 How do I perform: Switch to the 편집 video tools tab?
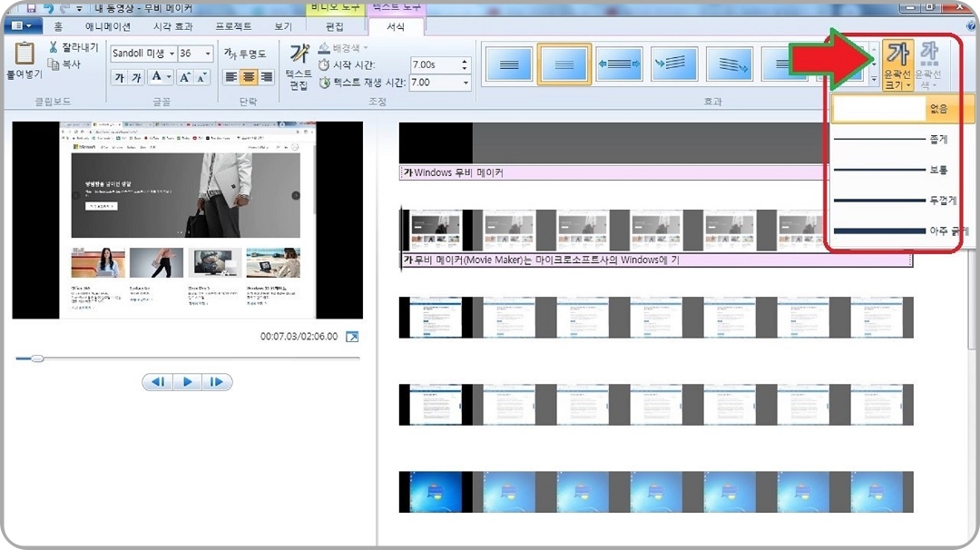click(x=334, y=27)
